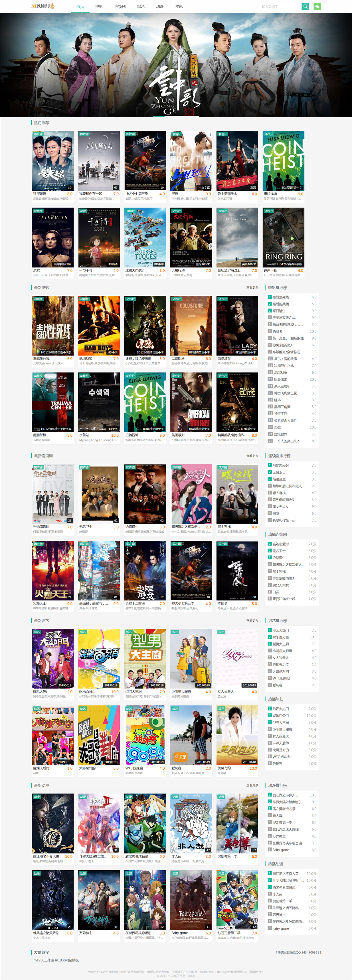352x980 pixels.
Task: Select the 动漫 navigation tab
Action: point(160,7)
